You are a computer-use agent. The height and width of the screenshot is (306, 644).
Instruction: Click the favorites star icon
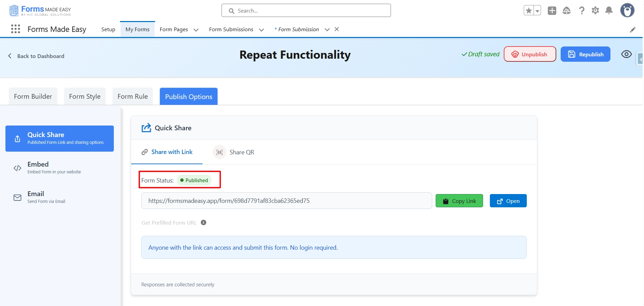(x=529, y=11)
